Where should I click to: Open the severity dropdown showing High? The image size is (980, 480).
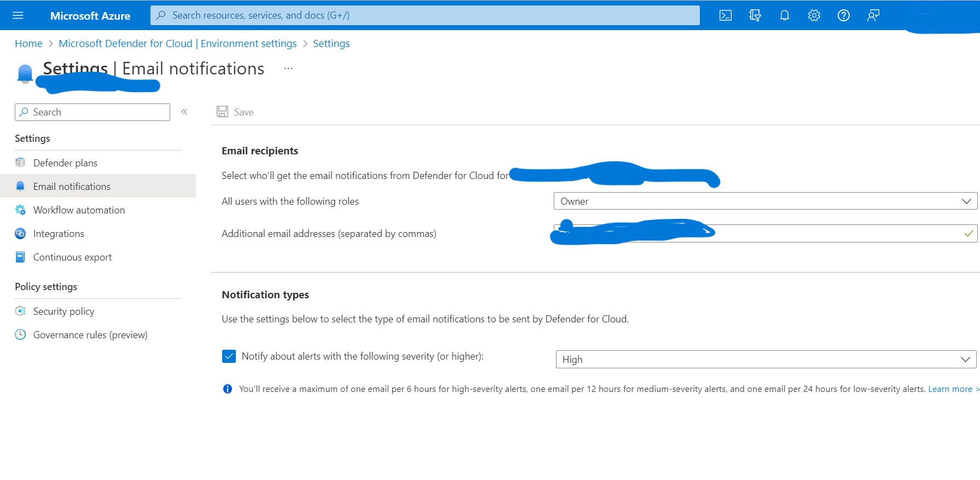click(766, 360)
